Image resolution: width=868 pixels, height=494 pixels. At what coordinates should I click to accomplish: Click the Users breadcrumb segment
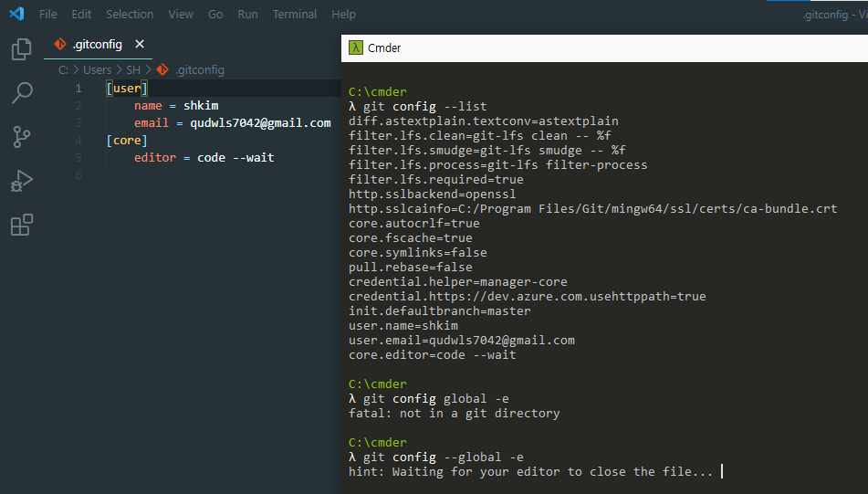(x=97, y=69)
